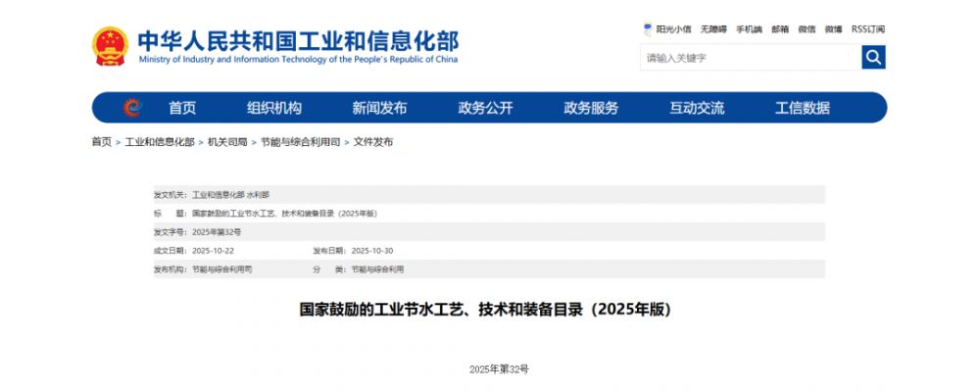Select 互动交流 from the navigation bar

coord(697,108)
